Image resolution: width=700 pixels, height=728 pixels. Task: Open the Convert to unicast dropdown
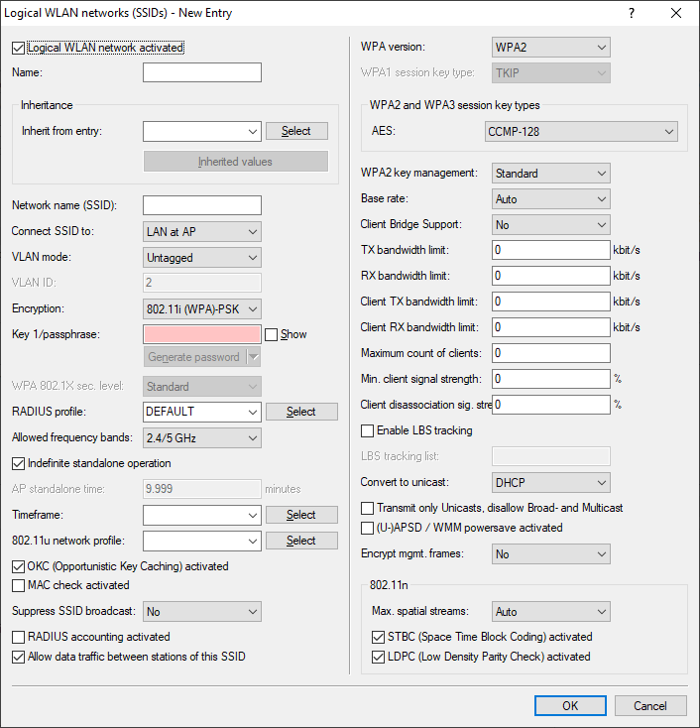pyautogui.click(x=550, y=483)
